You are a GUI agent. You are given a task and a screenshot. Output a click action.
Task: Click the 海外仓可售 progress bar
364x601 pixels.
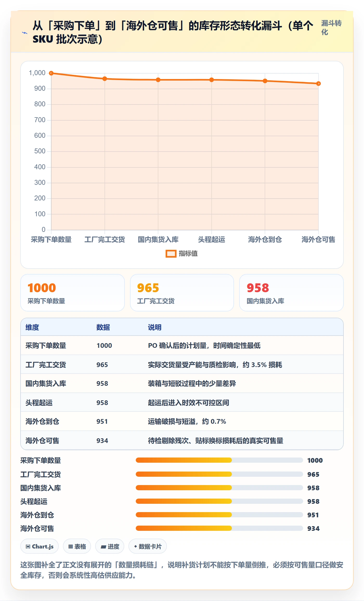[x=219, y=528]
